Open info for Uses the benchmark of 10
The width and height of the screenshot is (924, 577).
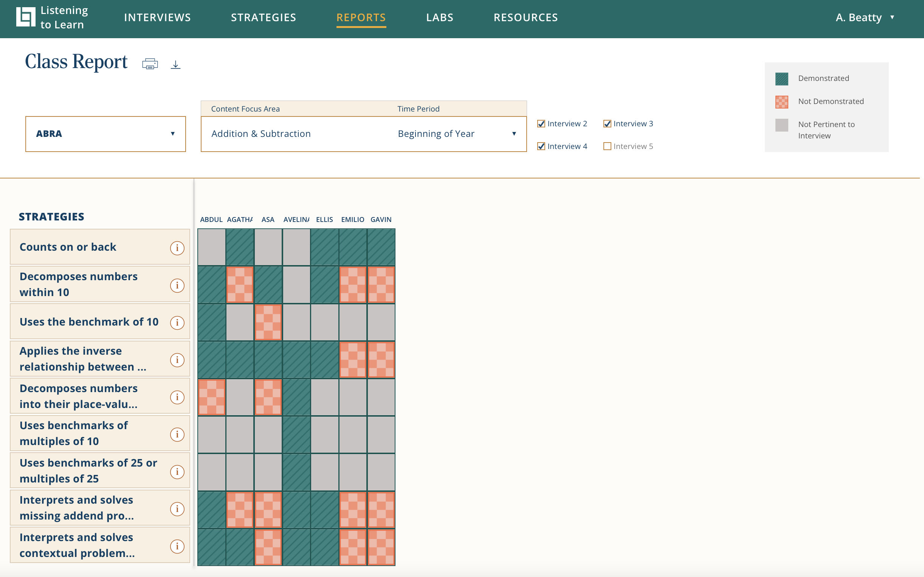(177, 323)
